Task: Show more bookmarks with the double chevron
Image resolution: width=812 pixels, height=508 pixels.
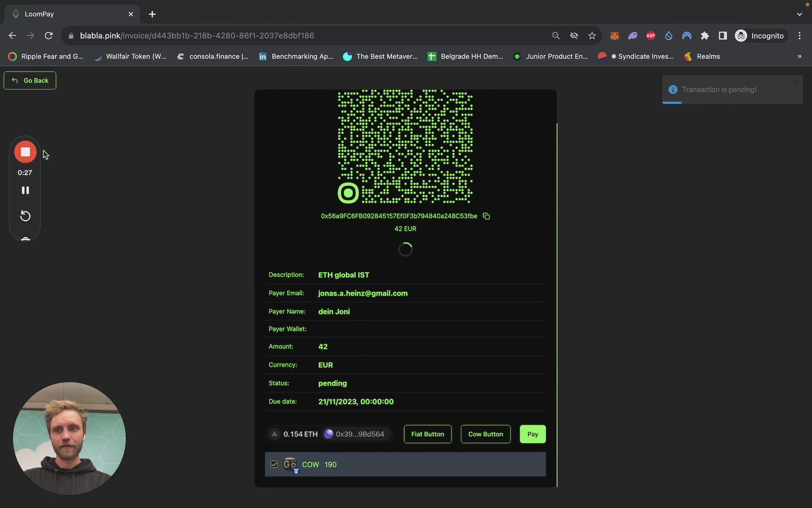Action: pos(799,56)
